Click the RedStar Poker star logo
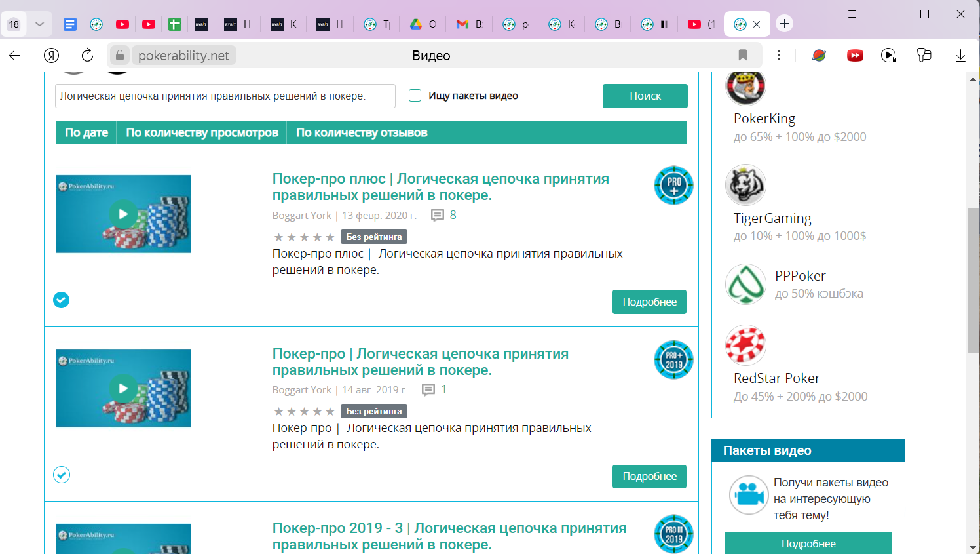 [x=745, y=345]
